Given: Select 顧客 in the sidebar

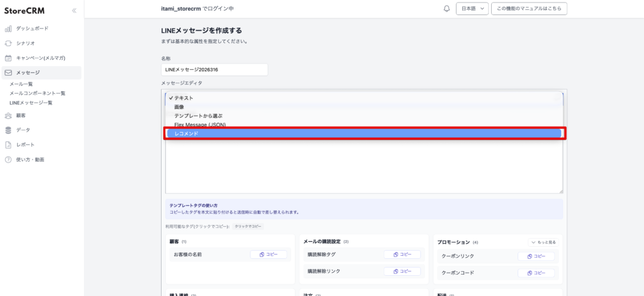Looking at the screenshot, I should pyautogui.click(x=21, y=116).
